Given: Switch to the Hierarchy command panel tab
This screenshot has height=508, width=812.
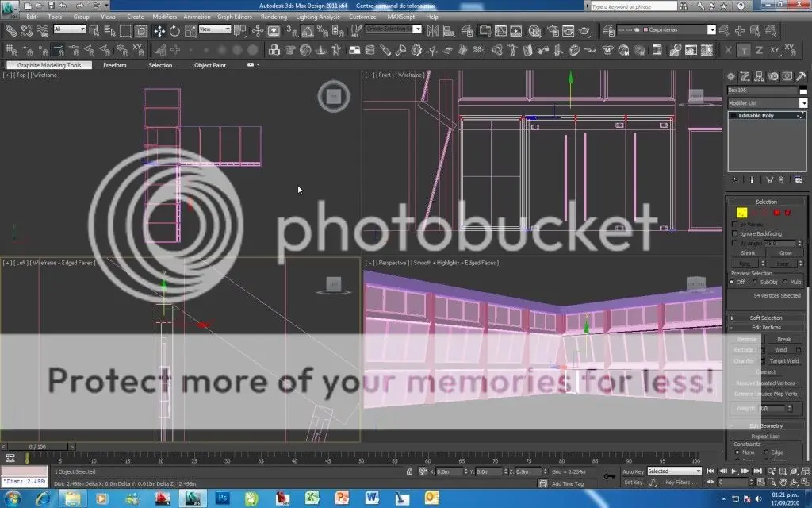Looking at the screenshot, I should point(759,76).
